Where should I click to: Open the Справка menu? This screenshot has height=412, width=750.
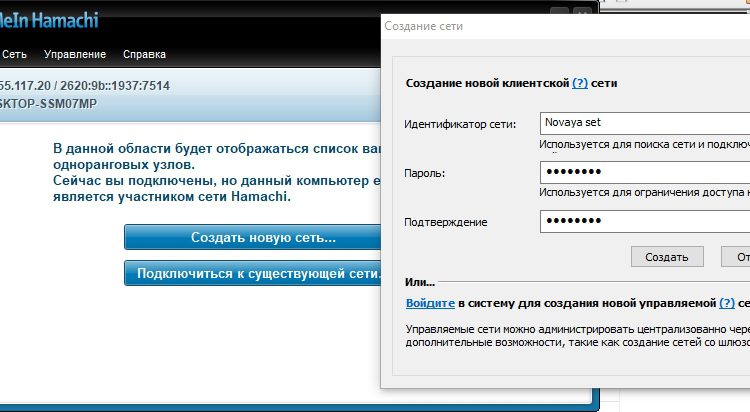[144, 55]
